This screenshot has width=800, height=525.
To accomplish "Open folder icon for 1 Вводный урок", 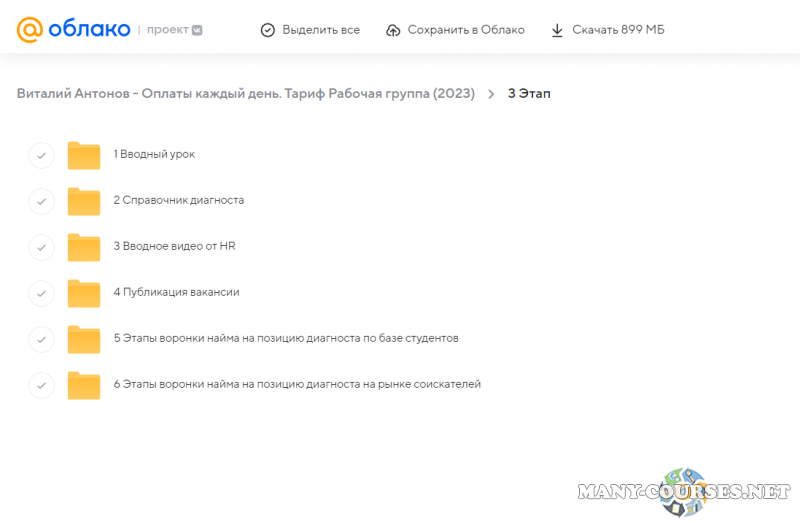I will tap(84, 155).
